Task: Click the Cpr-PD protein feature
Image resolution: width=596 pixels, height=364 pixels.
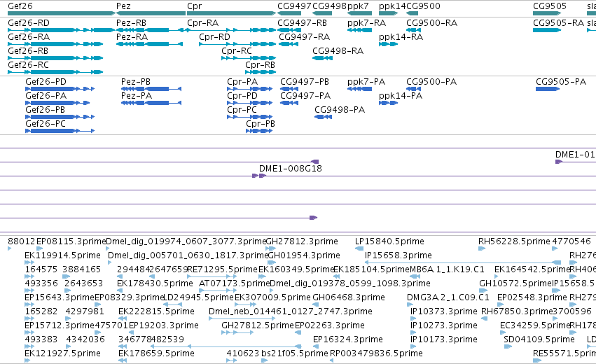Action: (250, 103)
